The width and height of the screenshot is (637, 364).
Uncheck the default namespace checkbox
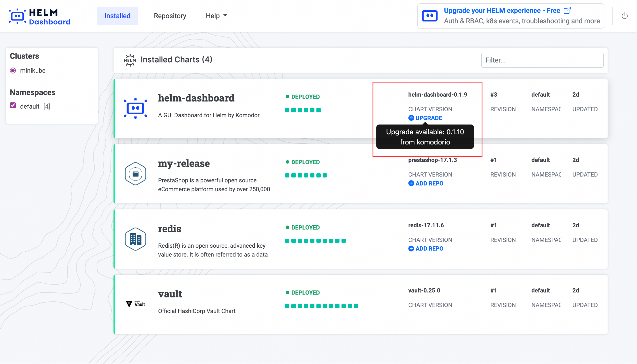(13, 106)
